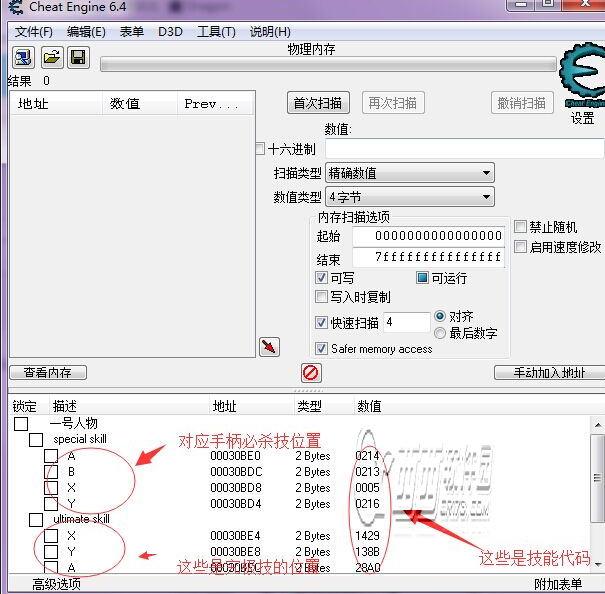
Task: Check the lock box for ultimate skill Y
Action: pyautogui.click(x=51, y=552)
